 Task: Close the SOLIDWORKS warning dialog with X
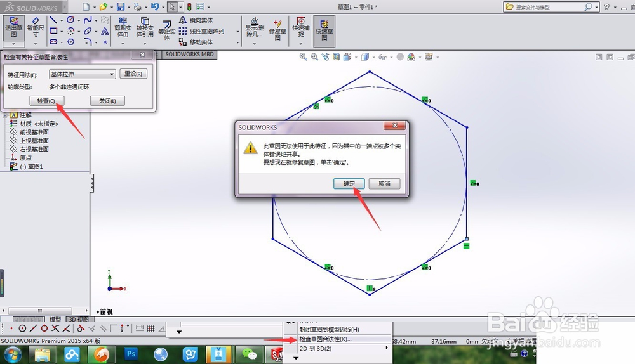click(x=395, y=126)
